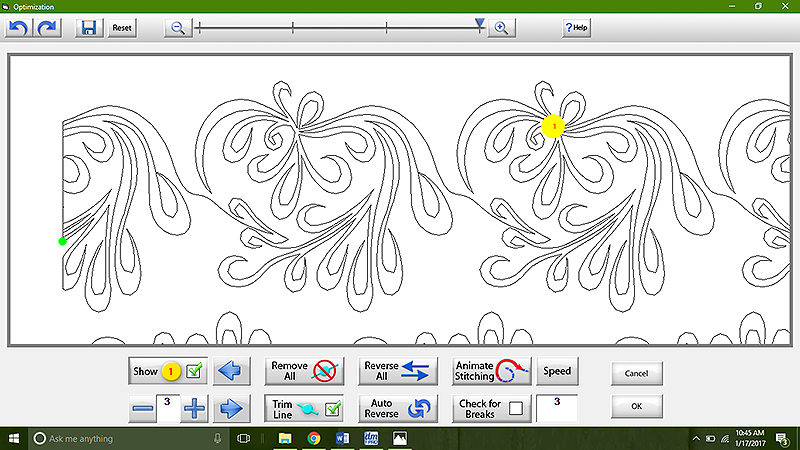
Task: Click the Speed button
Action: click(557, 371)
